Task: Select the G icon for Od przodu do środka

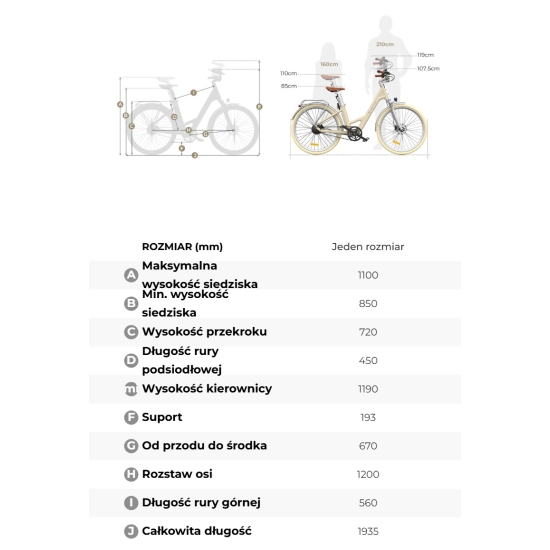Action: pyautogui.click(x=131, y=446)
